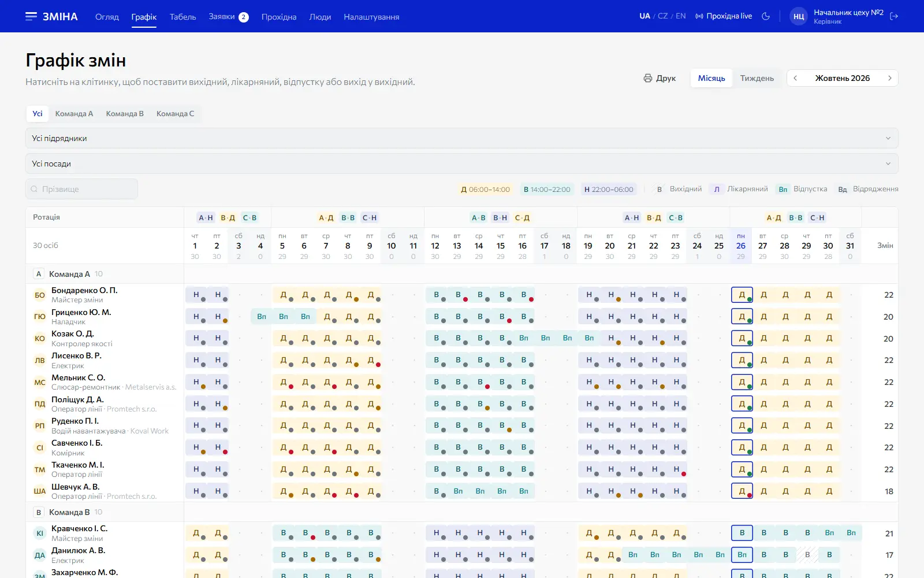
Task: Open the hamburger menu next to ЗМІНА
Action: click(31, 16)
